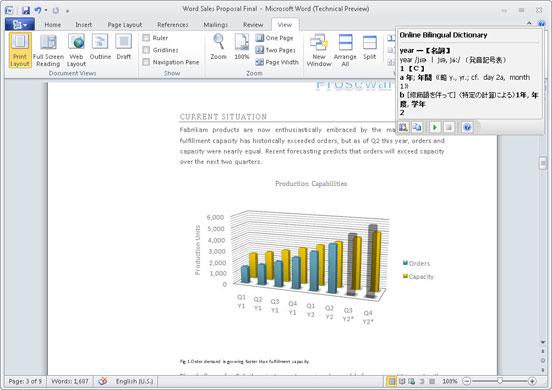Image resolution: width=552 pixels, height=390 pixels.
Task: Select Outline view status bar icon
Action: [422, 381]
